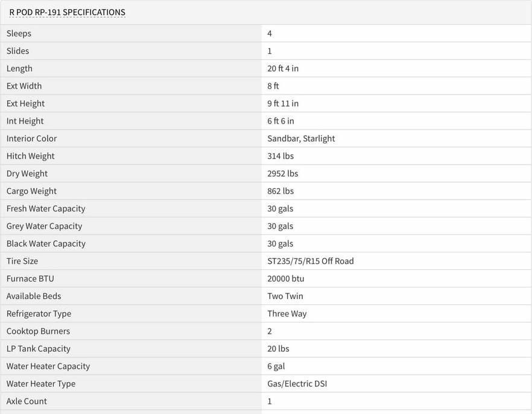Click the Grey Water Capacity value
The image size is (532, 414).
click(280, 226)
